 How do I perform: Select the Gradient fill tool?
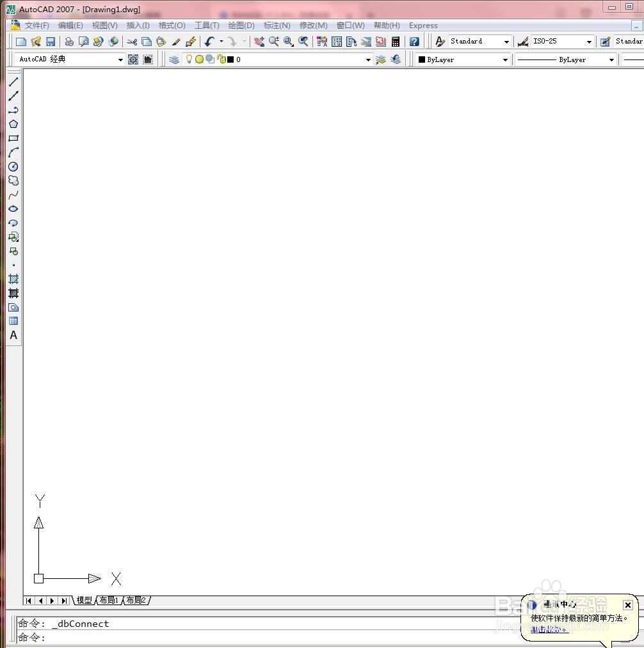pos(13,293)
